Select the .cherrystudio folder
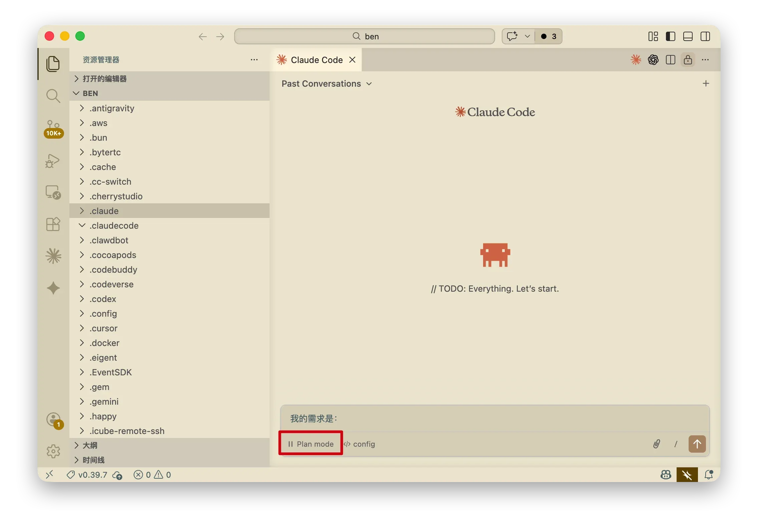This screenshot has height=532, width=758. point(169,196)
